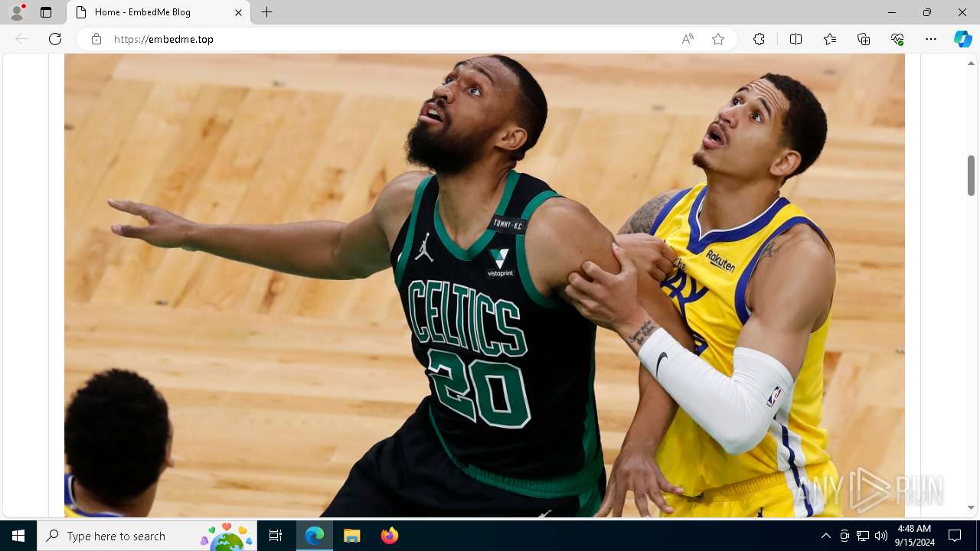Click scrollbar up arrow
980x551 pixels.
pyautogui.click(x=971, y=63)
